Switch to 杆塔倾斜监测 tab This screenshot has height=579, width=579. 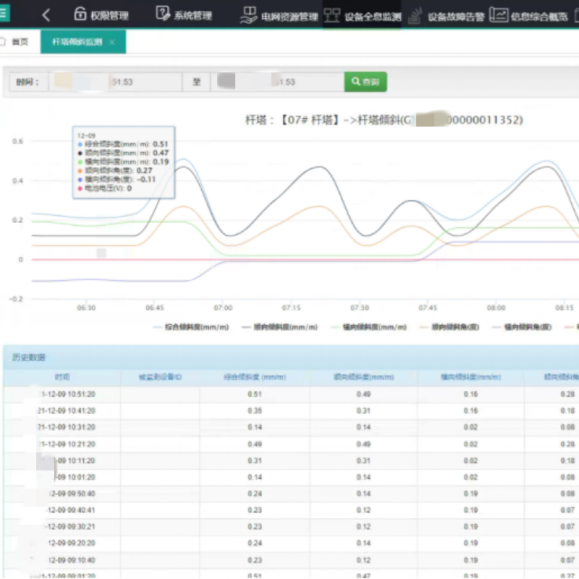(x=77, y=42)
